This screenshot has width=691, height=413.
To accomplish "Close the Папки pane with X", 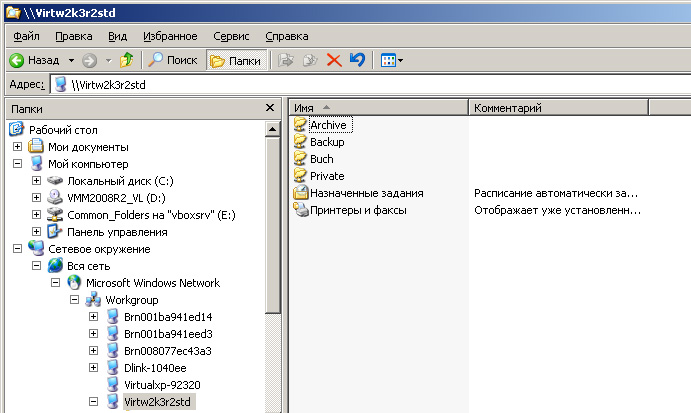I will click(x=270, y=108).
